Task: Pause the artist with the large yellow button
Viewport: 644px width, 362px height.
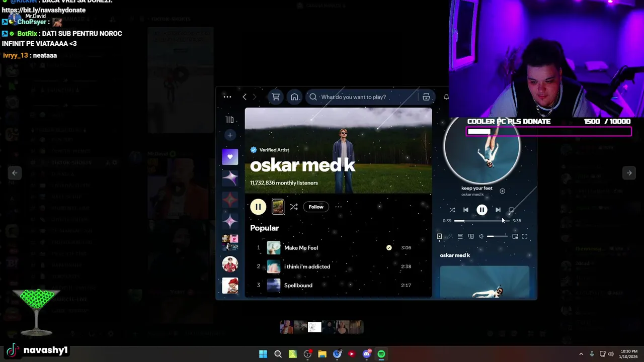Action: [258, 207]
